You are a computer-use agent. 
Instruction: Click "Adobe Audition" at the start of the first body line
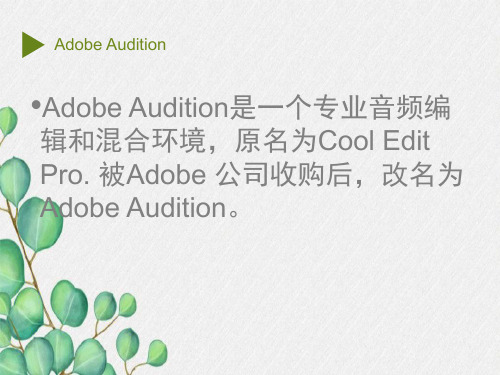[135, 108]
